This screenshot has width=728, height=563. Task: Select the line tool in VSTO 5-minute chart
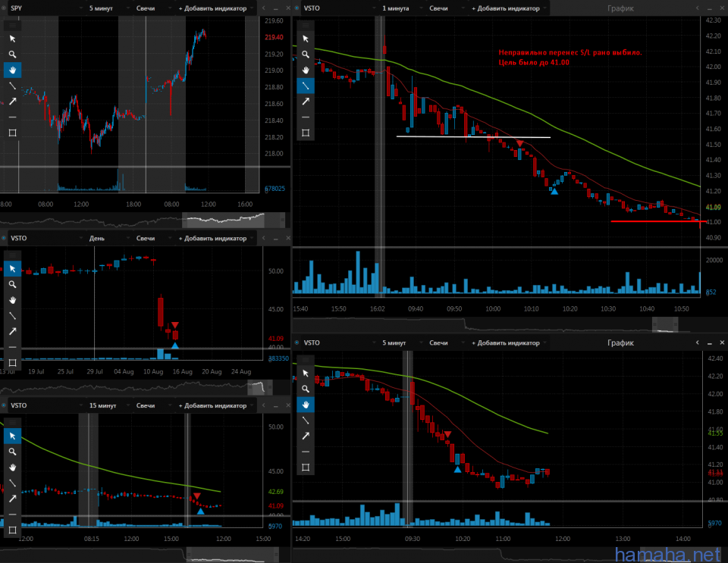pos(306,421)
